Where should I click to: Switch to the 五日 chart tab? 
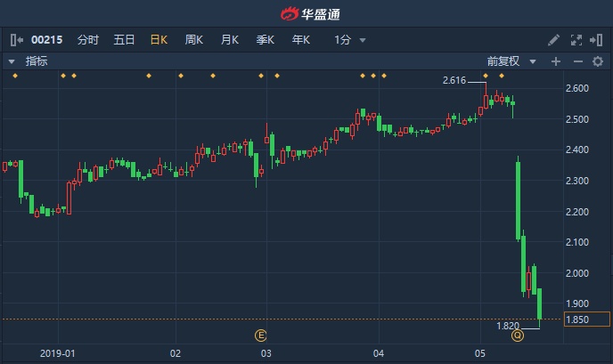tap(124, 40)
